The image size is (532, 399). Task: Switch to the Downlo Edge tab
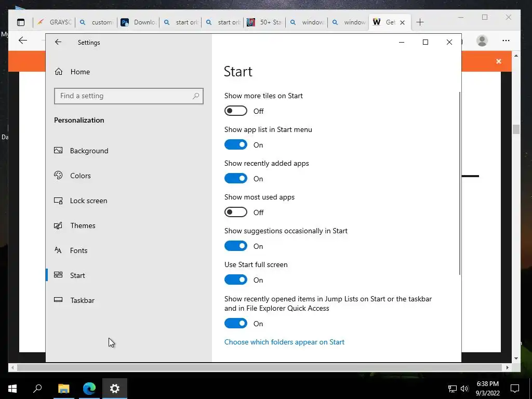[x=138, y=22]
